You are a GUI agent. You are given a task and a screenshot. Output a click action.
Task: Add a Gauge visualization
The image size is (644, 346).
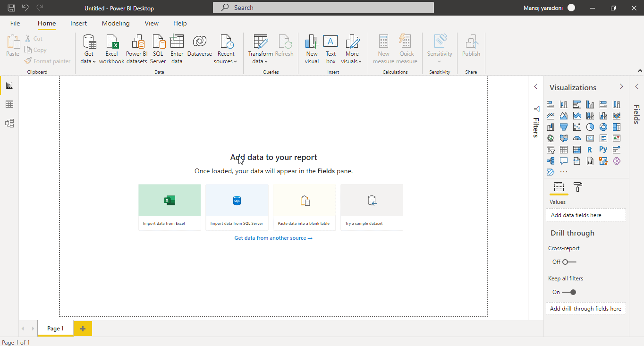(577, 138)
